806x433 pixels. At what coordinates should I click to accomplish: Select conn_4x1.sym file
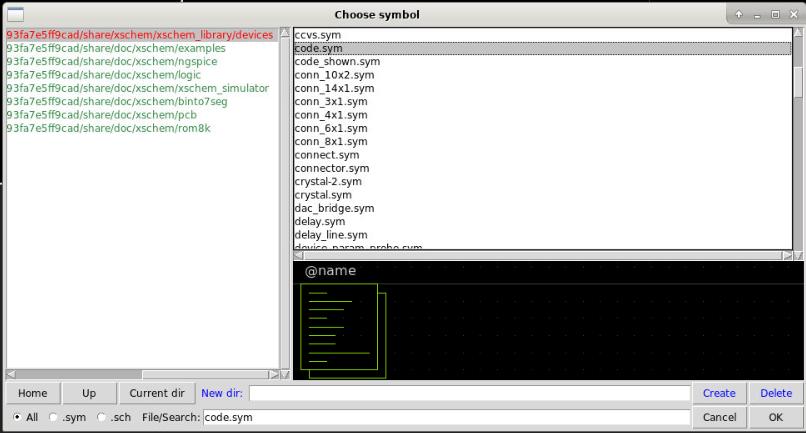tap(543, 115)
